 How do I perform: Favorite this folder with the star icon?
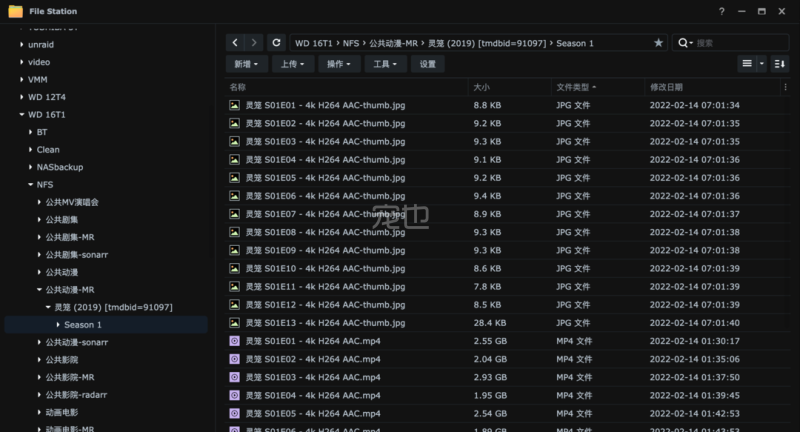[x=658, y=43]
